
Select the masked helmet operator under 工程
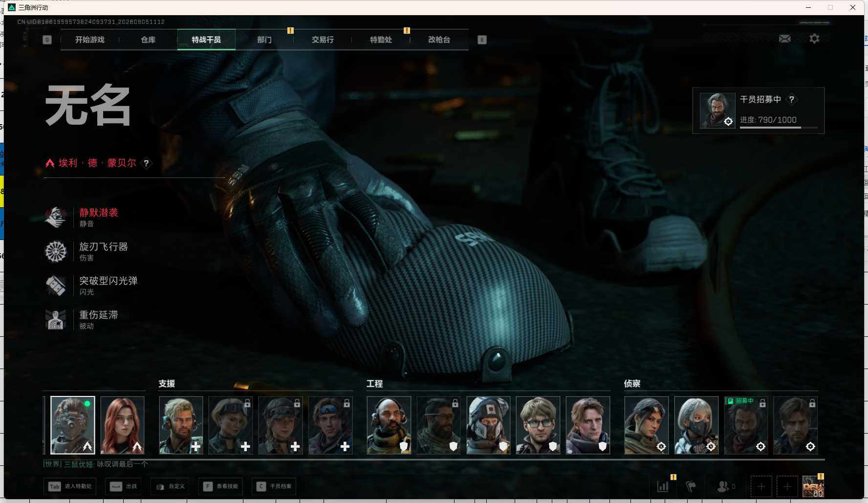tap(488, 425)
